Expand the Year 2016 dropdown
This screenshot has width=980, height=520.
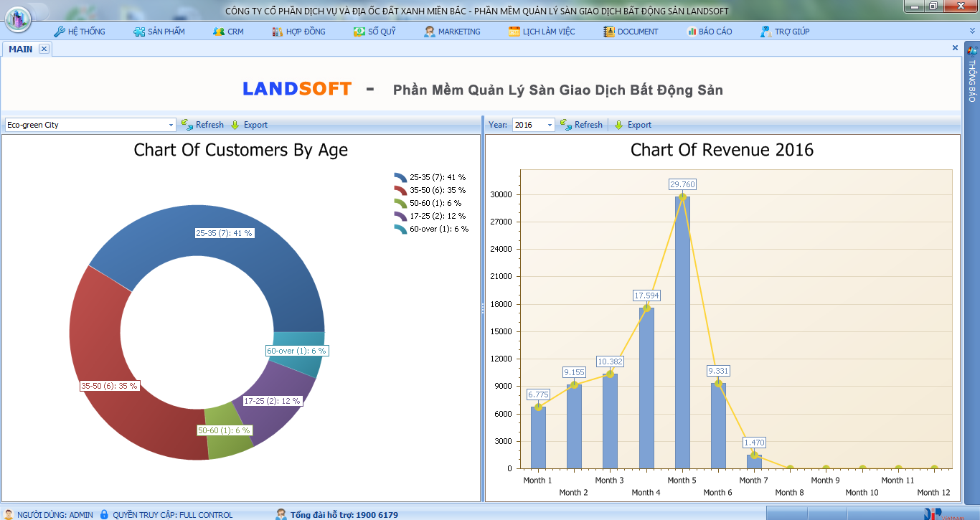coord(550,125)
